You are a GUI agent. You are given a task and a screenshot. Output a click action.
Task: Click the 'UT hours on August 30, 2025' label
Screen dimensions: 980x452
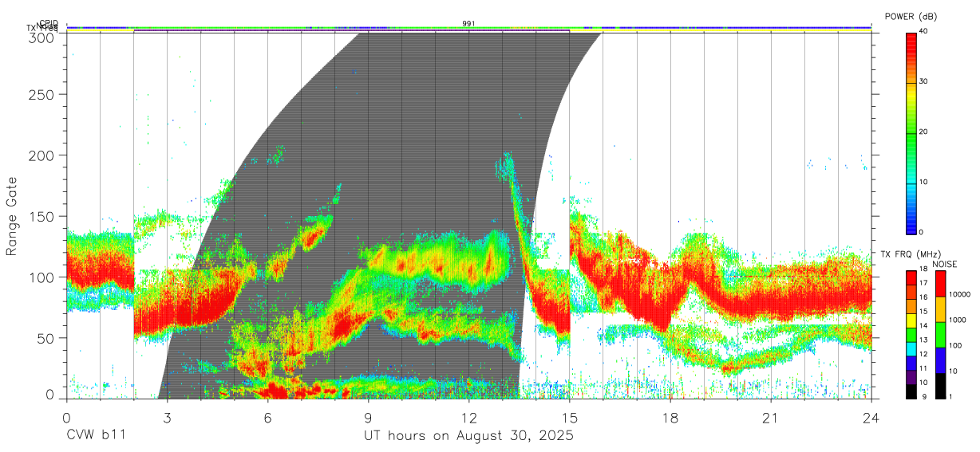468,436
